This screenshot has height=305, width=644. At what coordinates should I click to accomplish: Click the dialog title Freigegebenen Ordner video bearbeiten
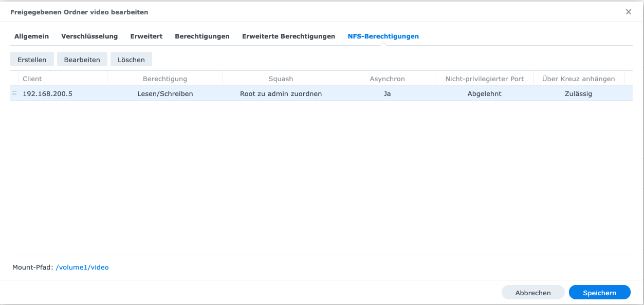79,12
